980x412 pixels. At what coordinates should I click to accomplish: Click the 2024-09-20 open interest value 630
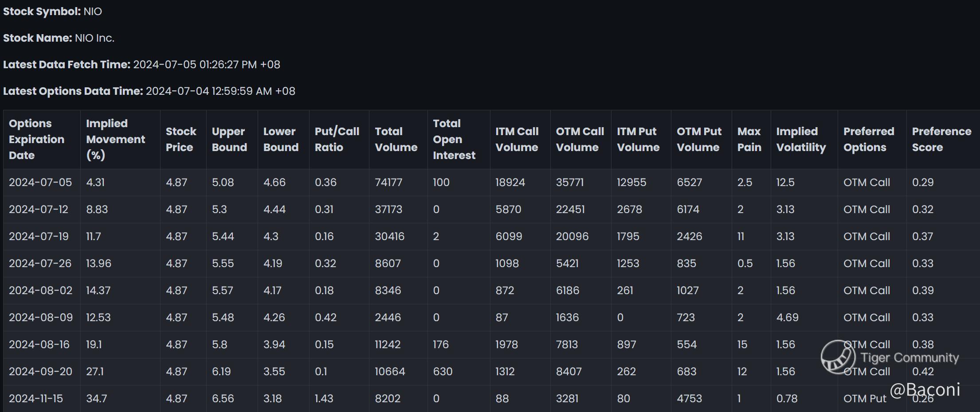click(x=443, y=371)
